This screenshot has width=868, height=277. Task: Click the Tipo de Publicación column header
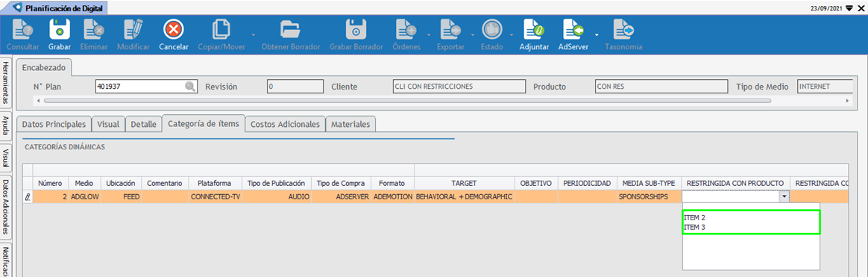(277, 183)
